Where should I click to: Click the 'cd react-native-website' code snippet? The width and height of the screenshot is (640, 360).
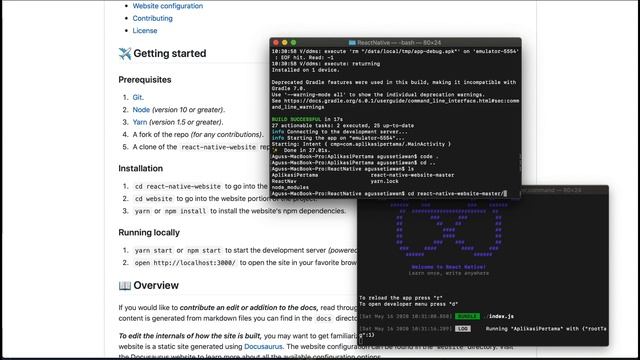pyautogui.click(x=178, y=186)
